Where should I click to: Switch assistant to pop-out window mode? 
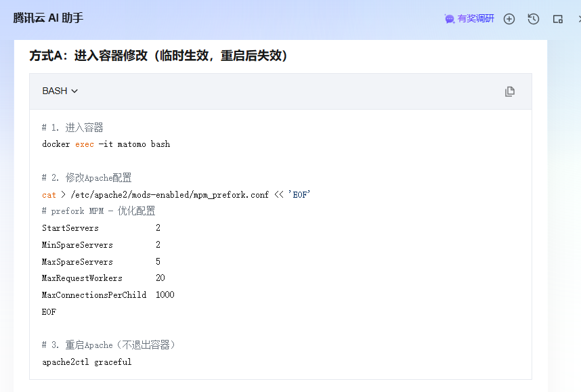pyautogui.click(x=558, y=19)
